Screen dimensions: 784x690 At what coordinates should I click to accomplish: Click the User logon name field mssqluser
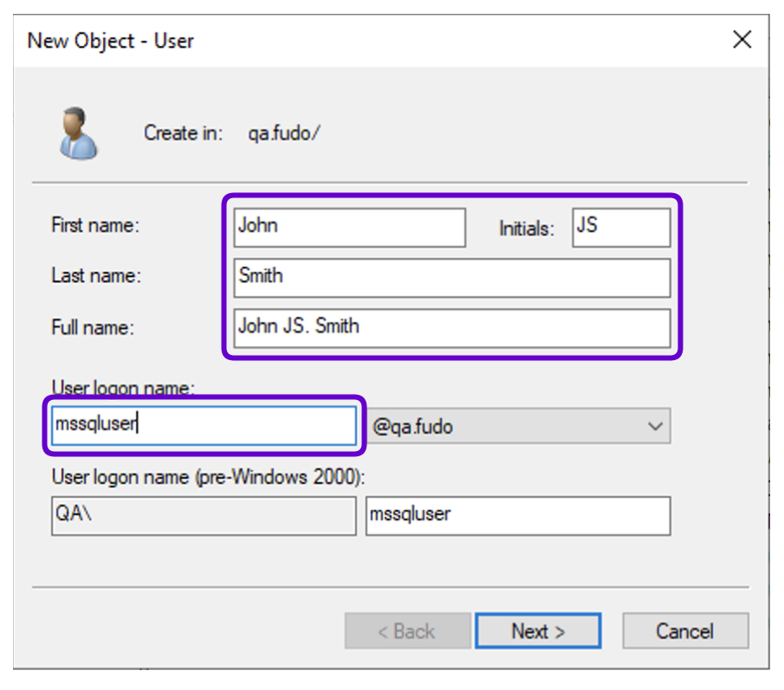pyautogui.click(x=204, y=425)
